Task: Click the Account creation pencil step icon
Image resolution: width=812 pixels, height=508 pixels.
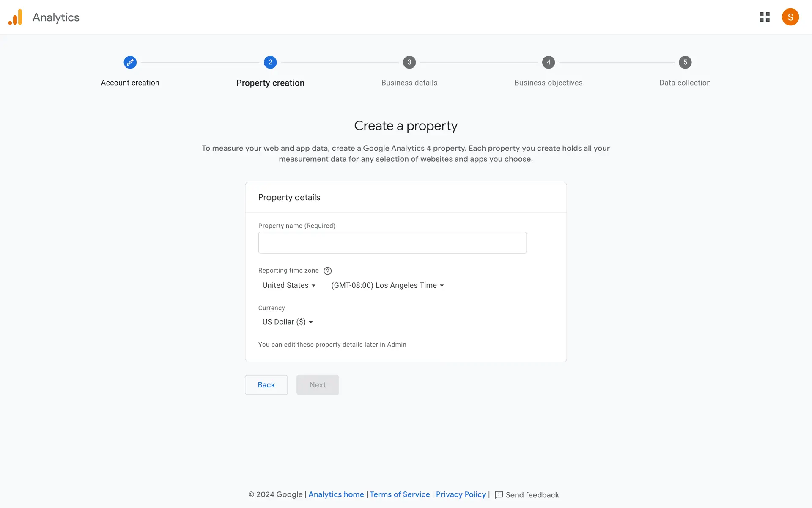Action: click(130, 62)
